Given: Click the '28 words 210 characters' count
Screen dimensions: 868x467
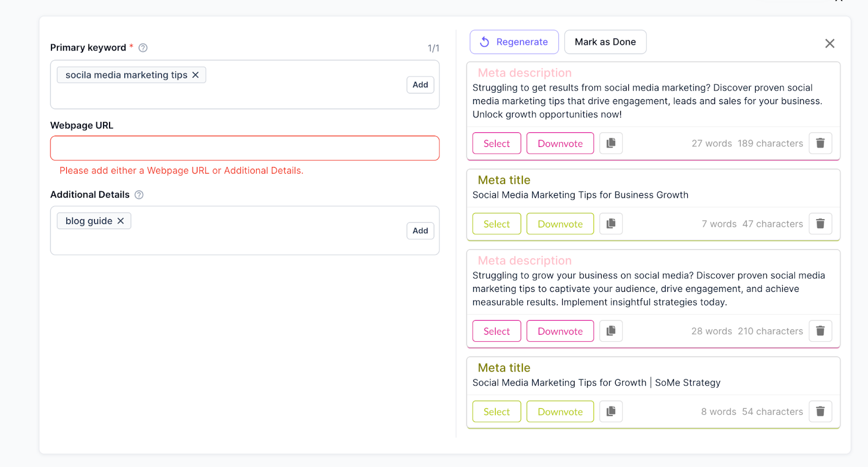Looking at the screenshot, I should pos(747,331).
